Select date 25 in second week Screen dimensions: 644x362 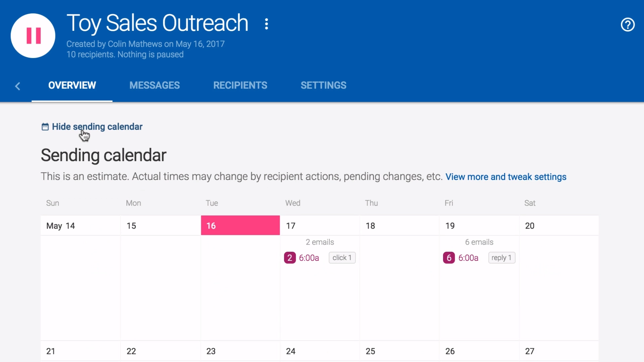pos(370,351)
